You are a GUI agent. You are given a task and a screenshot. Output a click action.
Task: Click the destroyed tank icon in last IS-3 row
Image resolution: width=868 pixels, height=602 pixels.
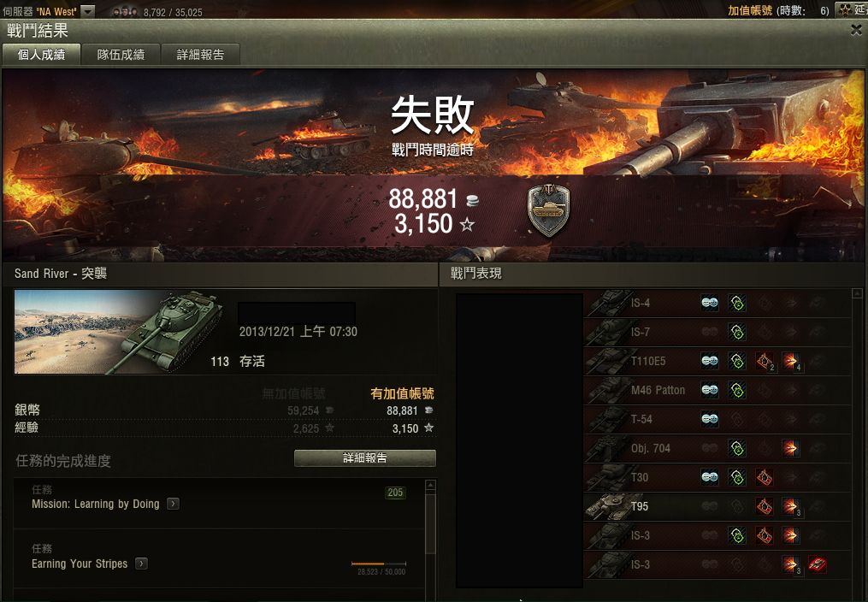point(817,564)
